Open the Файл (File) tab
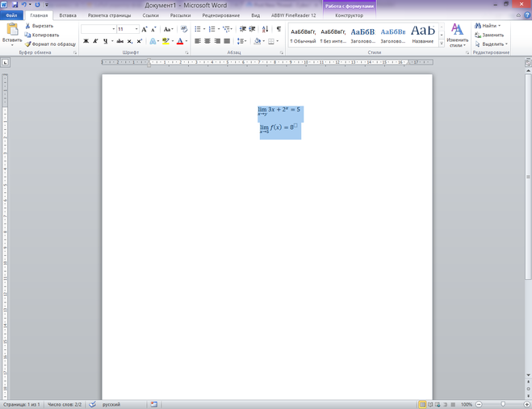 click(x=11, y=15)
